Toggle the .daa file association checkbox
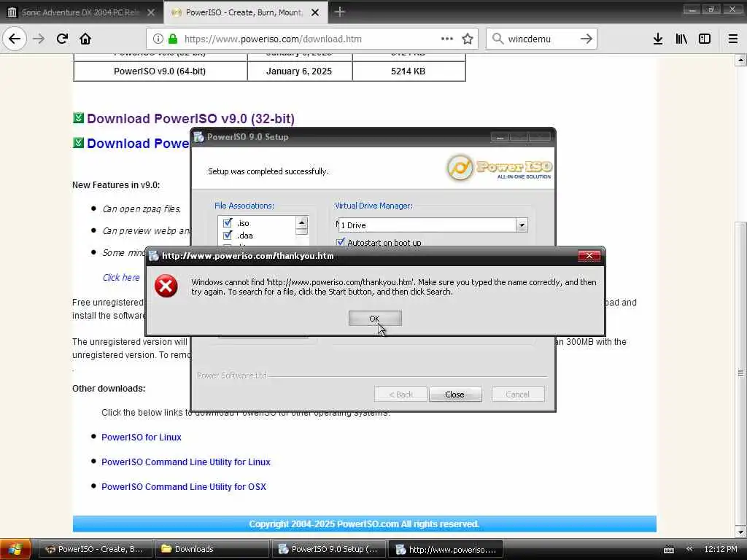Image resolution: width=747 pixels, height=560 pixels. tap(228, 236)
